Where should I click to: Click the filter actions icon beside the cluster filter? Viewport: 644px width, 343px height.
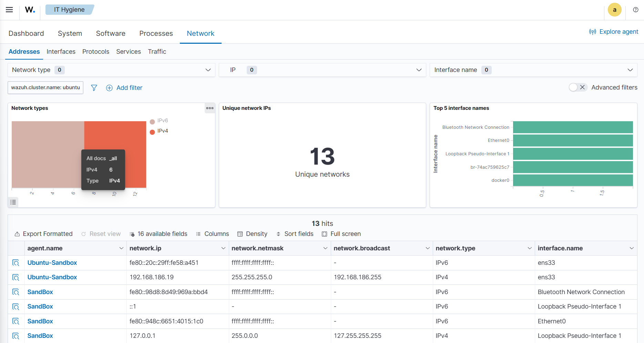[94, 88]
